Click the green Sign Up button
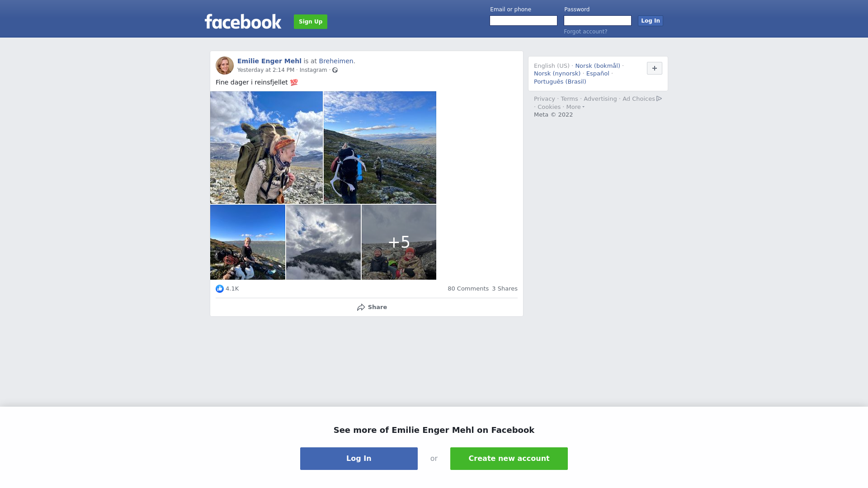Screen dimensions: 868x488 (311, 22)
